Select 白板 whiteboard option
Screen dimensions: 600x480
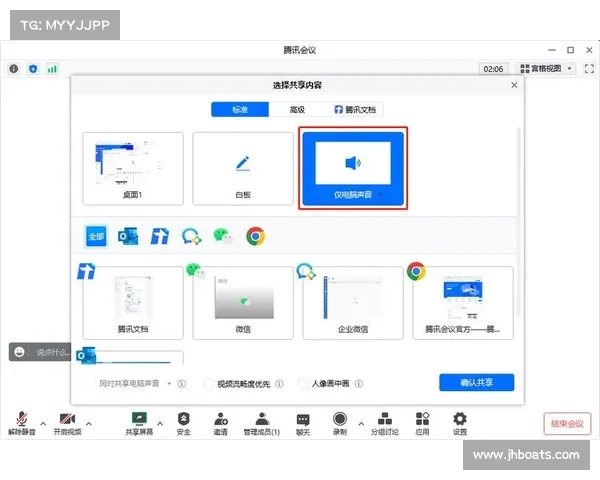pos(243,168)
